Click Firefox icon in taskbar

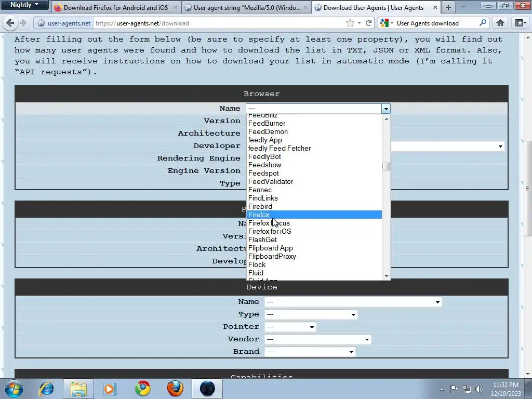click(x=175, y=389)
